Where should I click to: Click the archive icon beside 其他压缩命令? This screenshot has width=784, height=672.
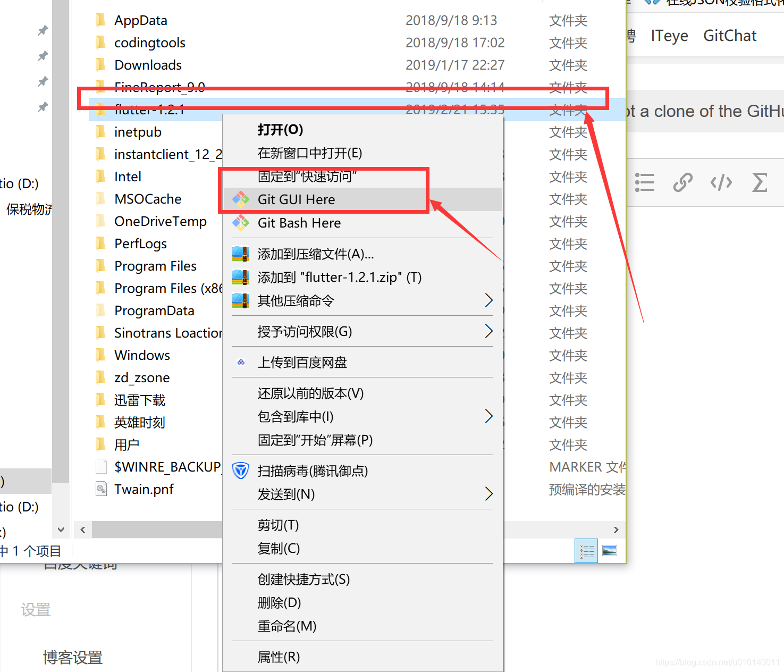[x=241, y=301]
